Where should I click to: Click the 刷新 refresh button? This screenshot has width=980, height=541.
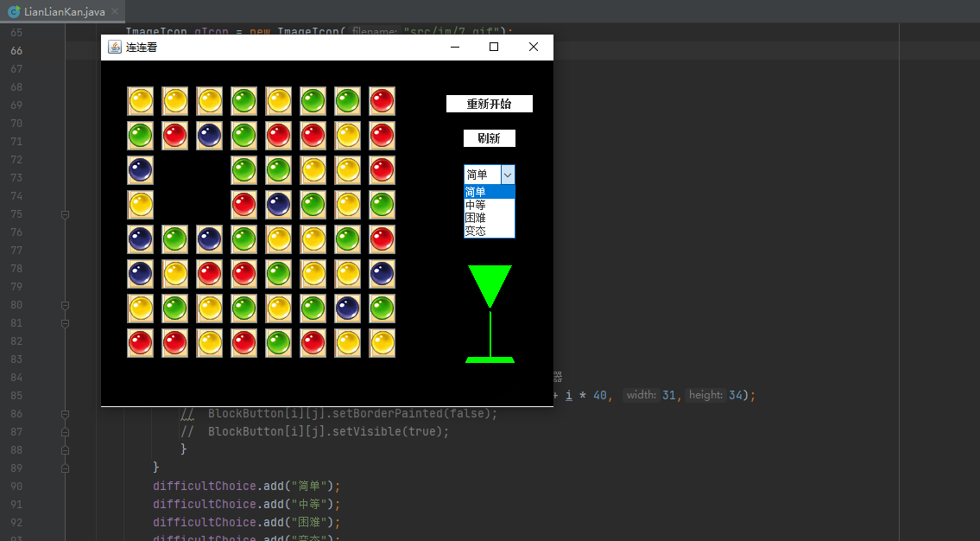tap(490, 138)
